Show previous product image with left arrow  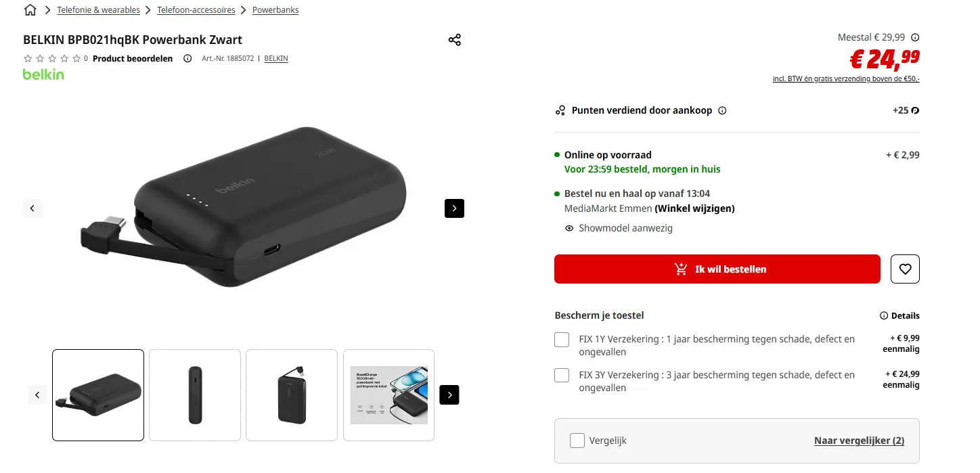coord(32,208)
